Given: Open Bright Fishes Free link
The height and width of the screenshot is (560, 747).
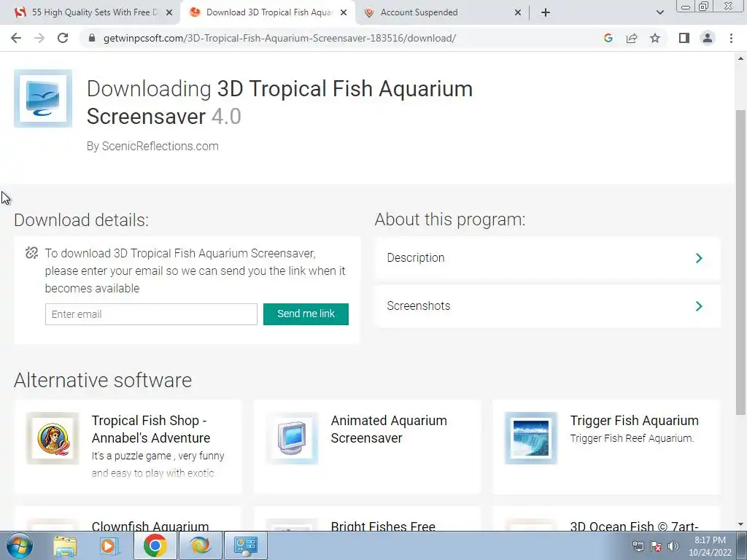Looking at the screenshot, I should coord(383,526).
